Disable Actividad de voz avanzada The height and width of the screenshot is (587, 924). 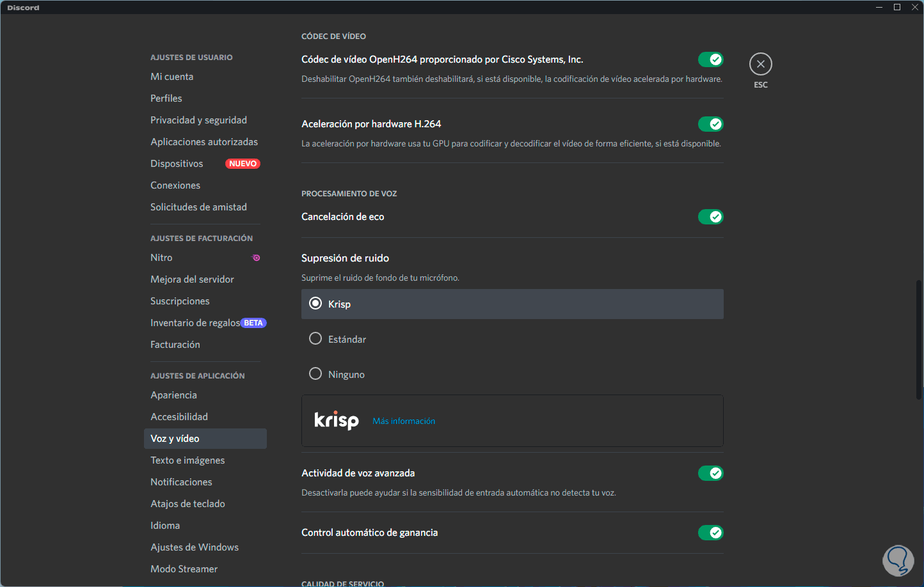click(x=710, y=473)
